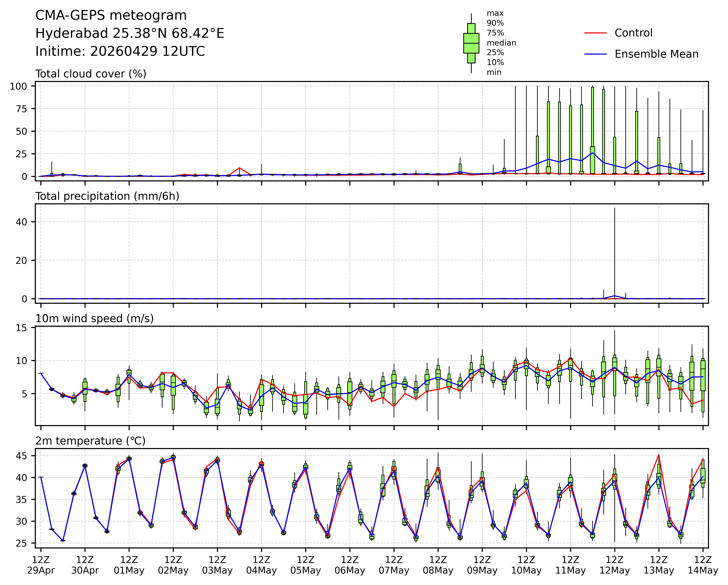Click the blue Ensemble Mean legend line

(x=595, y=54)
